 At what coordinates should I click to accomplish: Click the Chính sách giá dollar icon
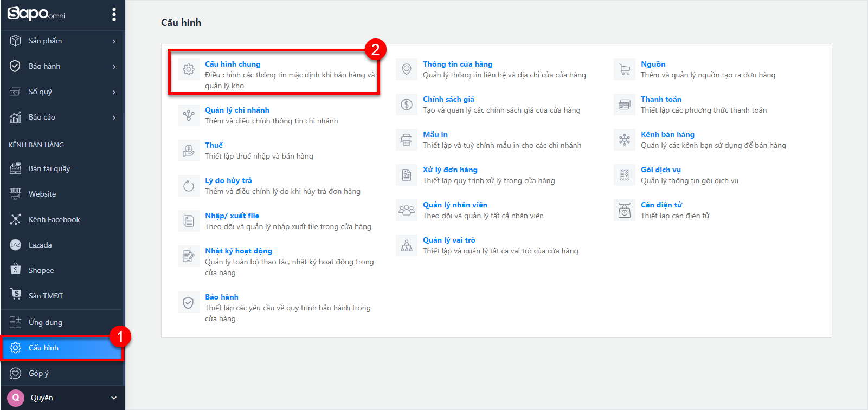[407, 105]
